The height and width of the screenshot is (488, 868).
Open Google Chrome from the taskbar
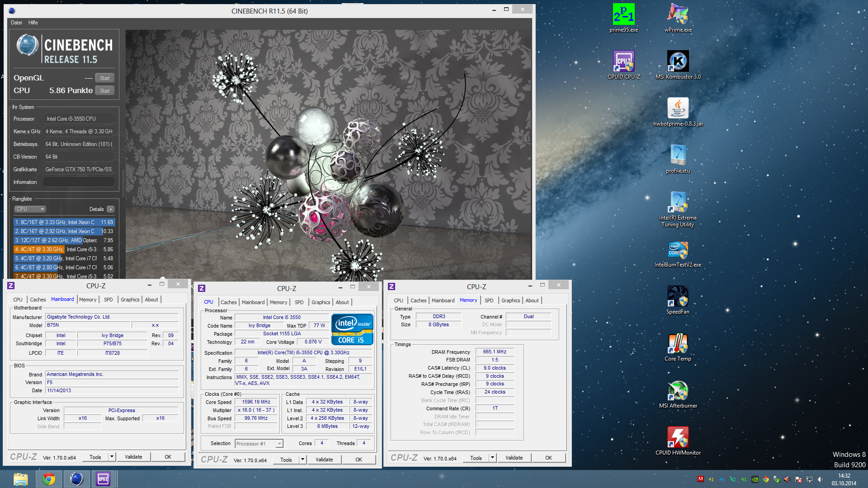[x=48, y=479]
